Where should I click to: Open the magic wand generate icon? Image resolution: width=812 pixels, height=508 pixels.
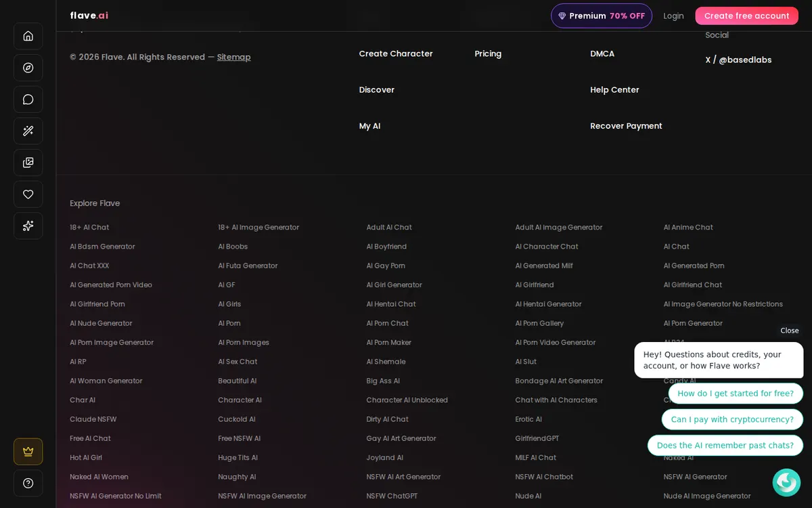[x=28, y=131]
